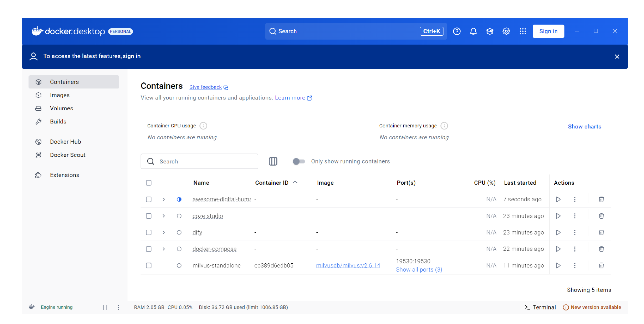Image resolution: width=644 pixels, height=324 pixels.
Task: Click Show all ports (3) link
Action: click(419, 270)
